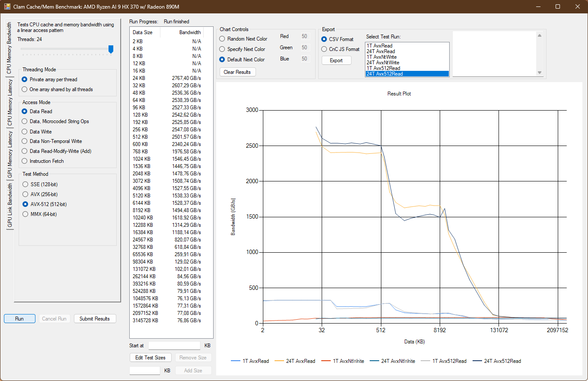
Task: Click the Submit Results button
Action: pyautogui.click(x=95, y=319)
